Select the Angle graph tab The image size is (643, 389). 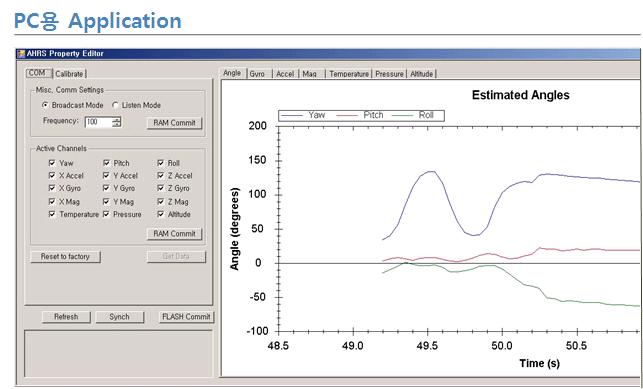coord(233,73)
